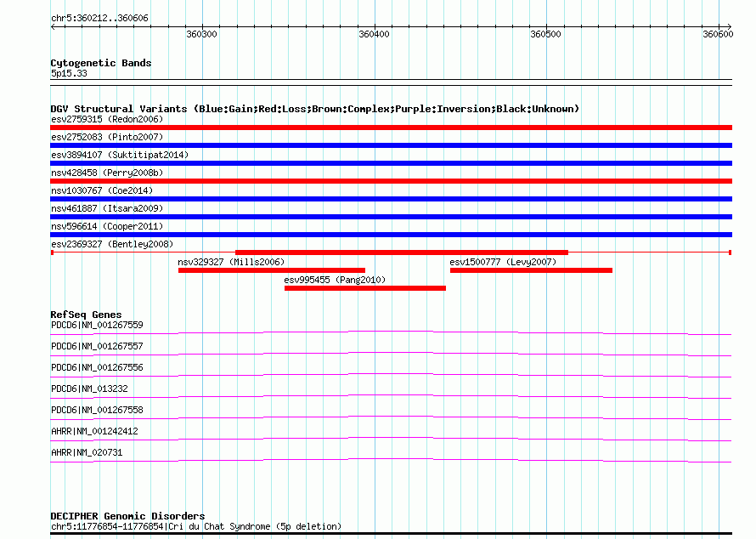This screenshot has width=756, height=539.
Task: Select the nsv329327 (Mills2006) red bar
Action: pyautogui.click(x=272, y=270)
